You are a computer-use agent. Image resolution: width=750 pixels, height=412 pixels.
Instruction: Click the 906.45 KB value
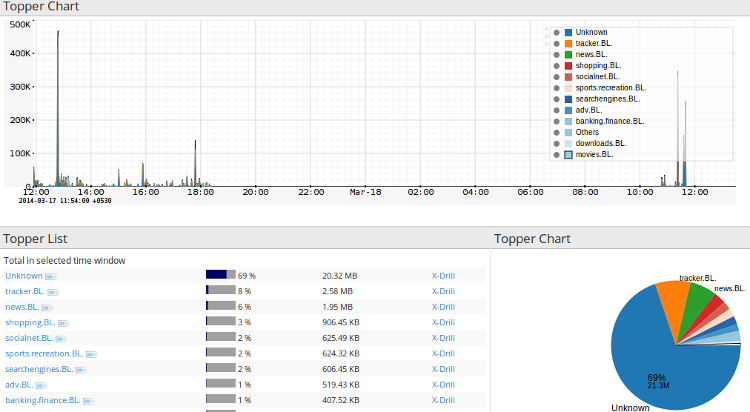[341, 323]
